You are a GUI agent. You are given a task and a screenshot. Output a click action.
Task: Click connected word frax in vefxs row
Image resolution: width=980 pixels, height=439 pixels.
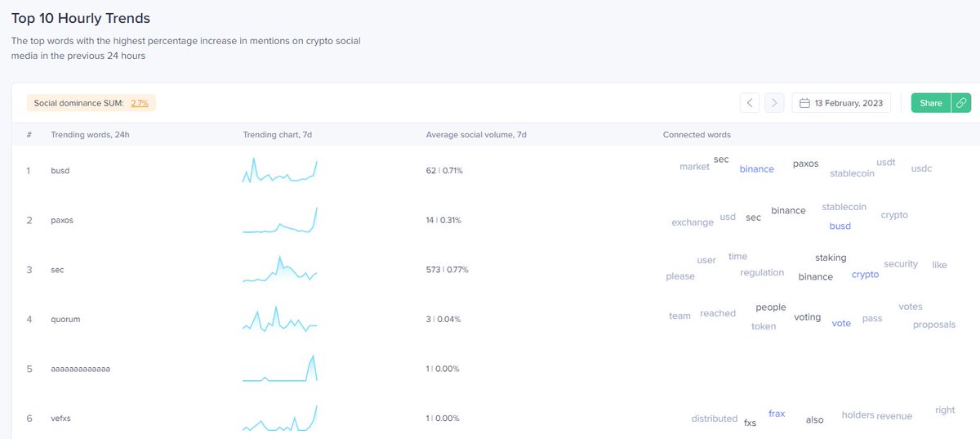pyautogui.click(x=777, y=414)
